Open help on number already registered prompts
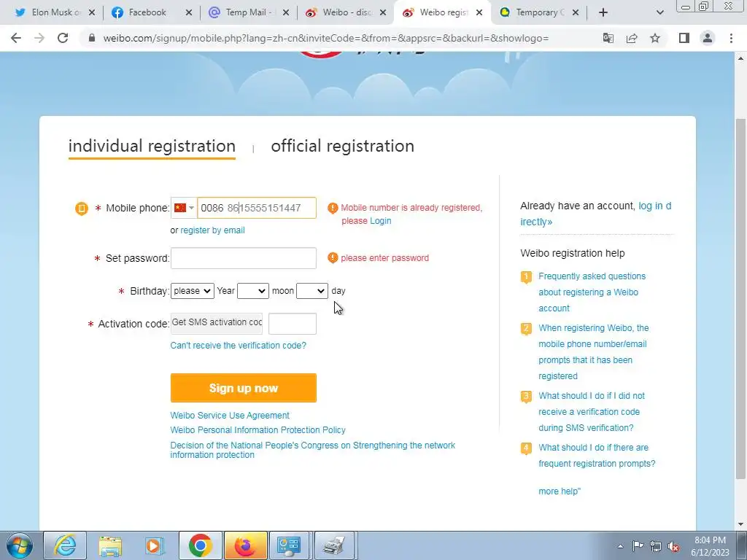Viewport: 747px width, 560px height. tap(594, 352)
